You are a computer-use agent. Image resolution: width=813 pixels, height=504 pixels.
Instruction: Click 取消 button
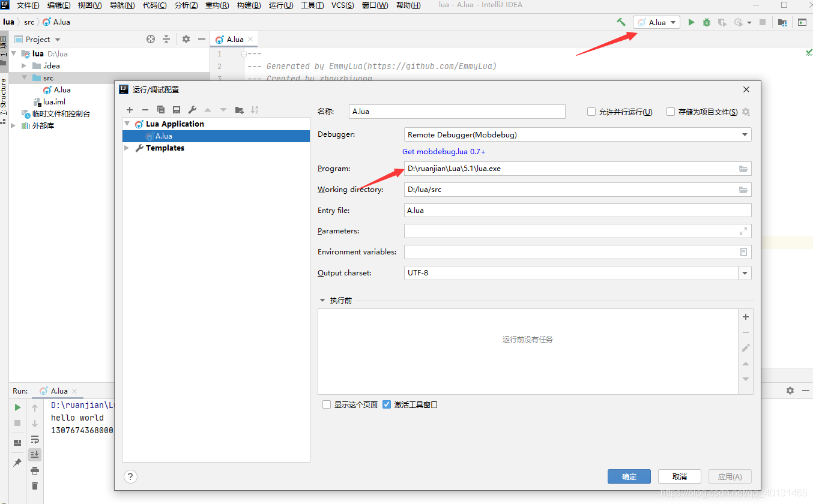(680, 477)
